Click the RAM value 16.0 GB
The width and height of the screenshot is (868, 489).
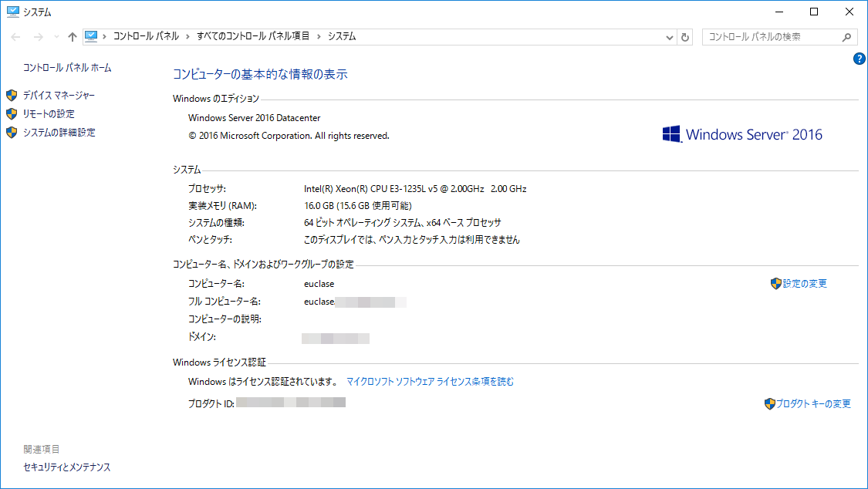click(x=357, y=206)
